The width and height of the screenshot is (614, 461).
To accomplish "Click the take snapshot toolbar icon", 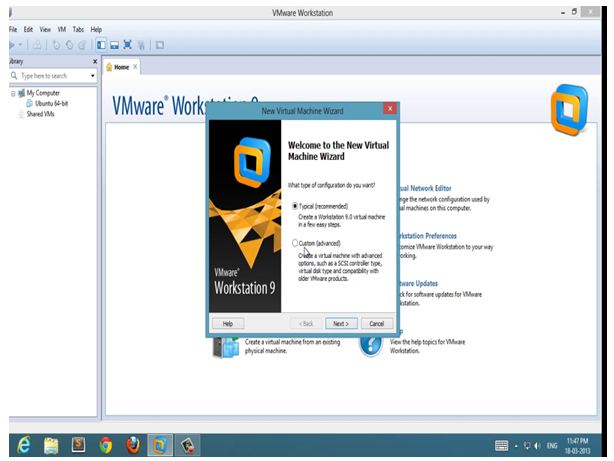I will click(56, 45).
